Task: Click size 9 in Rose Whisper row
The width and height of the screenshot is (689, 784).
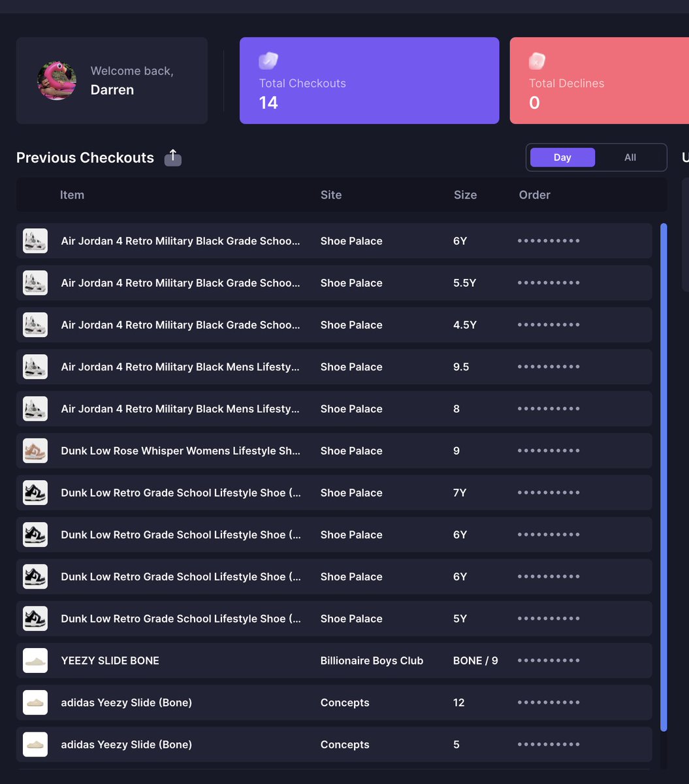Action: click(457, 451)
